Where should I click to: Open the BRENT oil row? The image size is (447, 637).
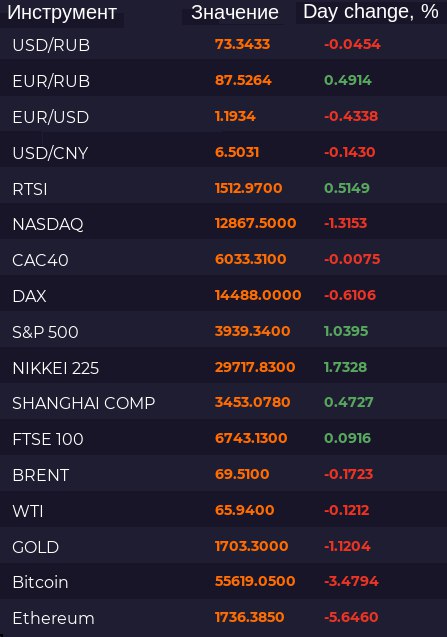(224, 474)
